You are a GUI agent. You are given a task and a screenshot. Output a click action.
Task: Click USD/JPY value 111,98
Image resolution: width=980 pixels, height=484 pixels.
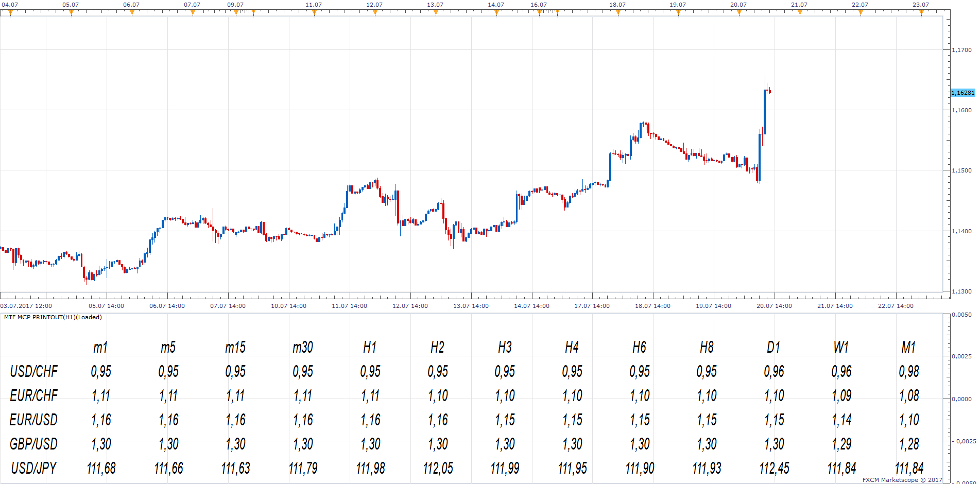click(x=370, y=469)
